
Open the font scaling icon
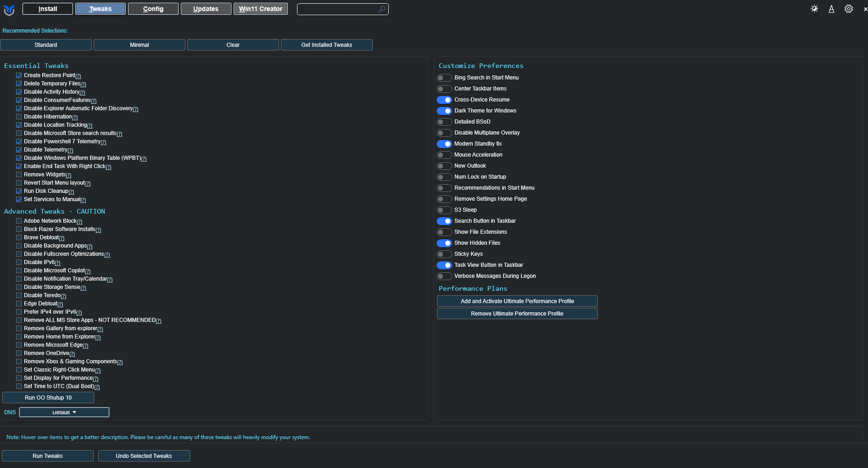[831, 9]
